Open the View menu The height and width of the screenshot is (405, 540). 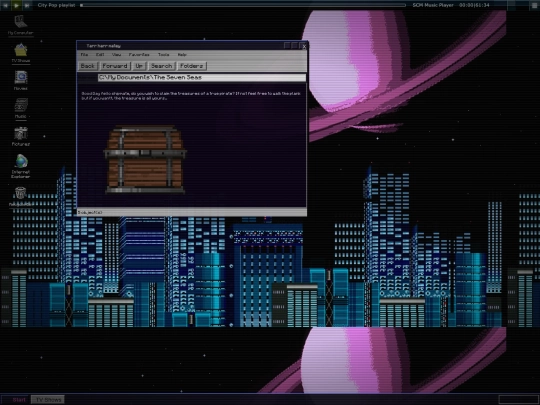click(116, 54)
